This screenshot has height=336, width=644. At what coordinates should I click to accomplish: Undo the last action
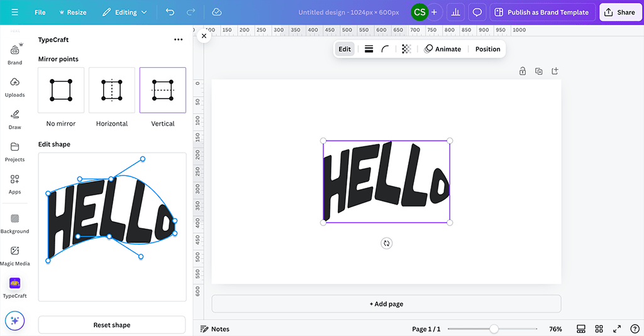tap(170, 13)
